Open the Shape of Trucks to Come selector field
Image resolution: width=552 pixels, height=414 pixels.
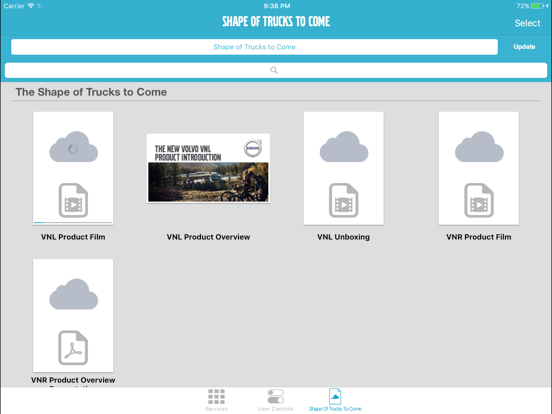click(254, 47)
